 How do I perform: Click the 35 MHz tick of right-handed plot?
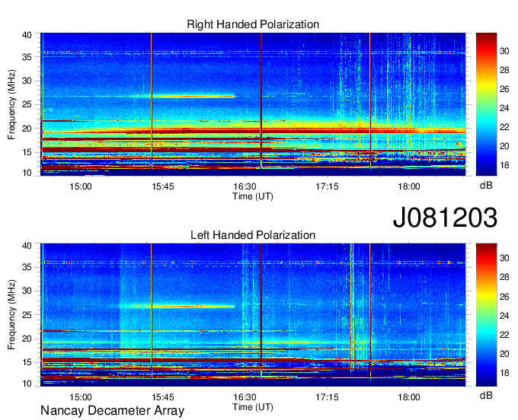(x=27, y=57)
